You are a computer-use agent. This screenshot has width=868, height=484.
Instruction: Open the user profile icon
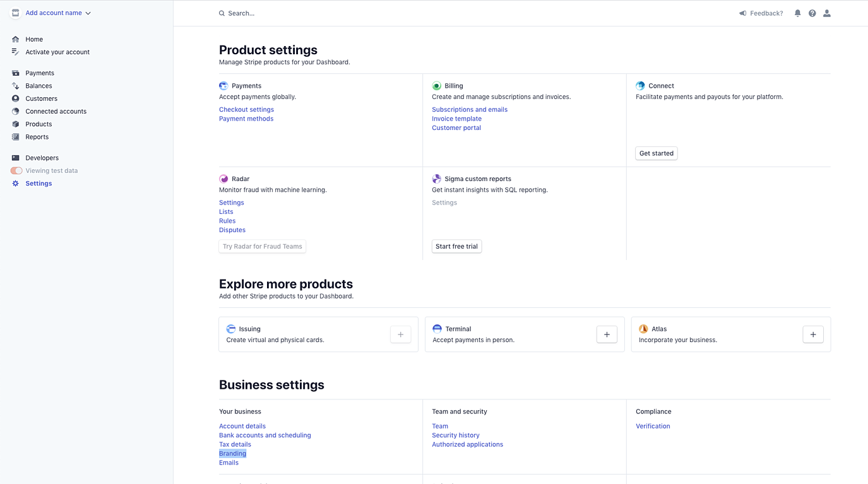827,13
